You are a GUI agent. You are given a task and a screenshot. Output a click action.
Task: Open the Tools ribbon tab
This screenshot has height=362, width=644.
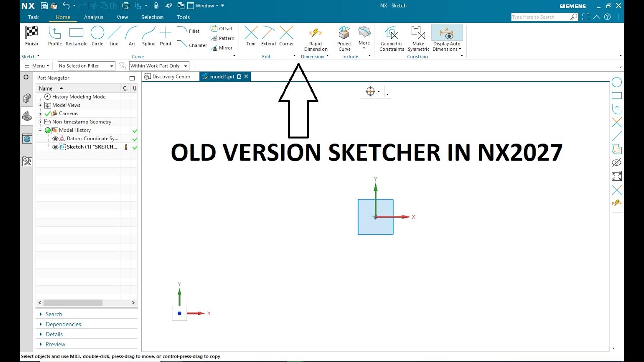pyautogui.click(x=183, y=17)
